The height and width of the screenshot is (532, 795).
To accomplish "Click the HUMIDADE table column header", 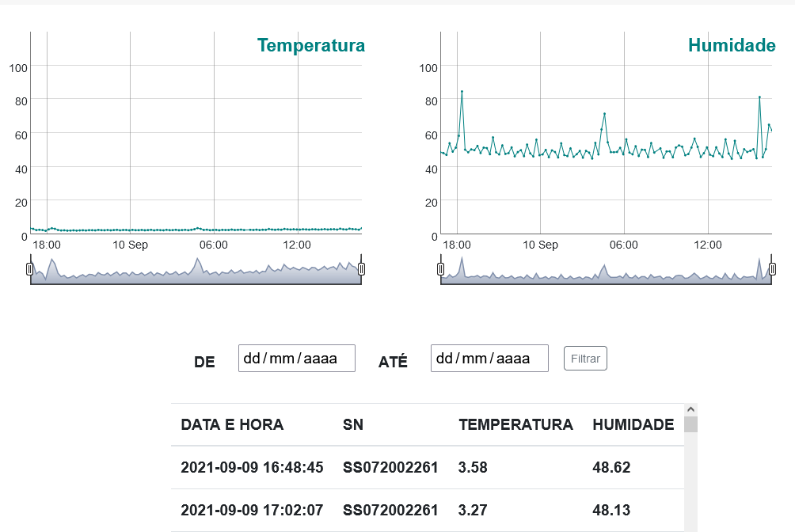I will click(633, 424).
